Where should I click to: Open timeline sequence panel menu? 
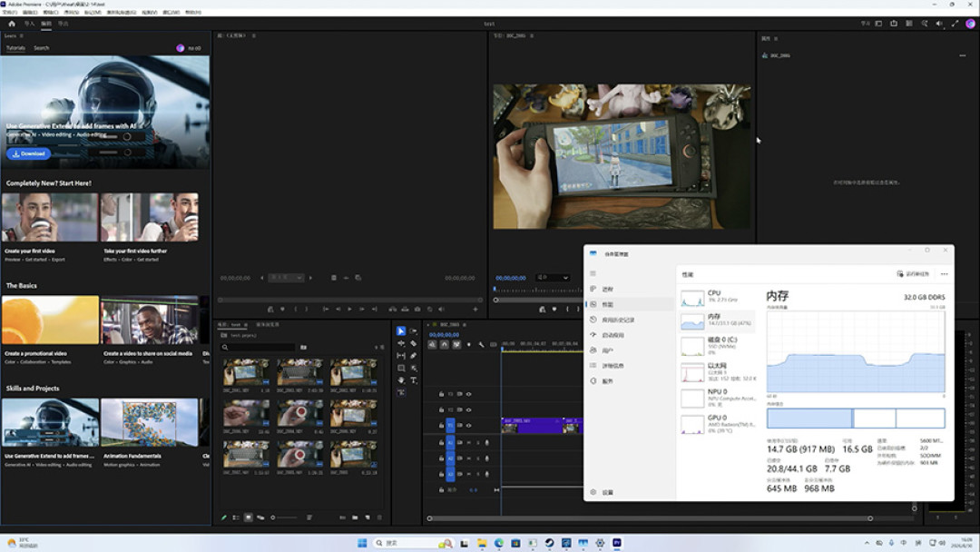465,325
